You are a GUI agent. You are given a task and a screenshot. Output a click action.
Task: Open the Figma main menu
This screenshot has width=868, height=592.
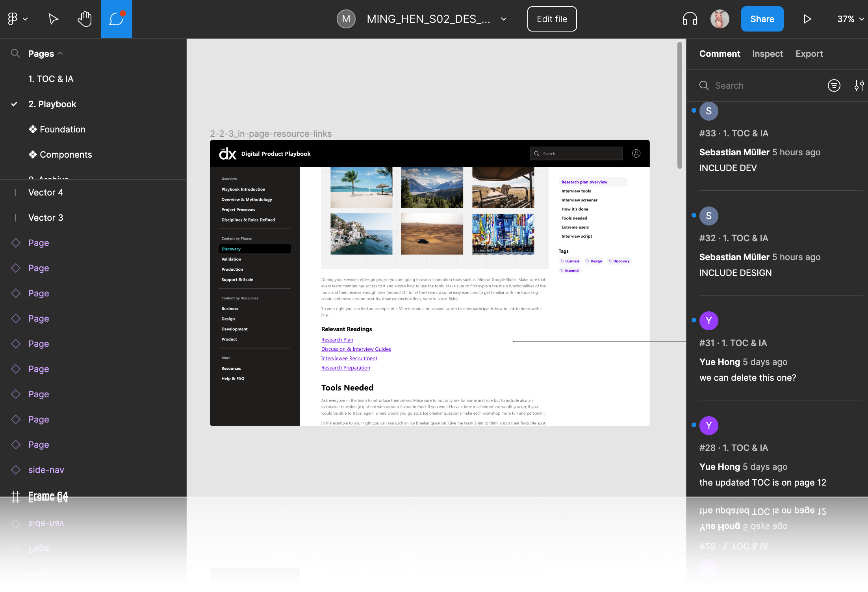click(17, 19)
